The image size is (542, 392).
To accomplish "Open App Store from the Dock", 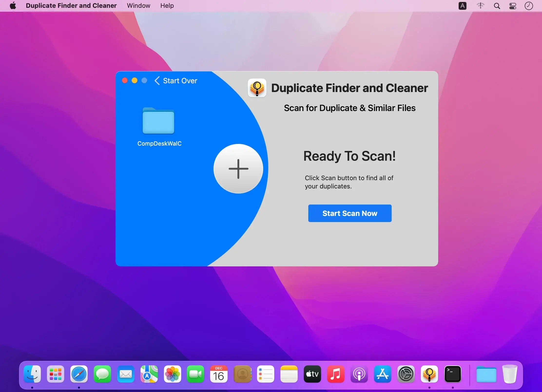I will point(383,374).
